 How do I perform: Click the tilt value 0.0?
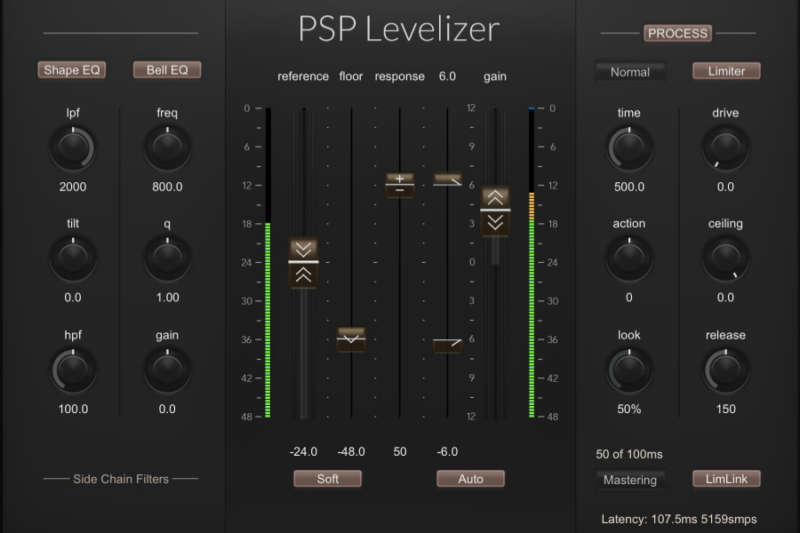(x=72, y=297)
